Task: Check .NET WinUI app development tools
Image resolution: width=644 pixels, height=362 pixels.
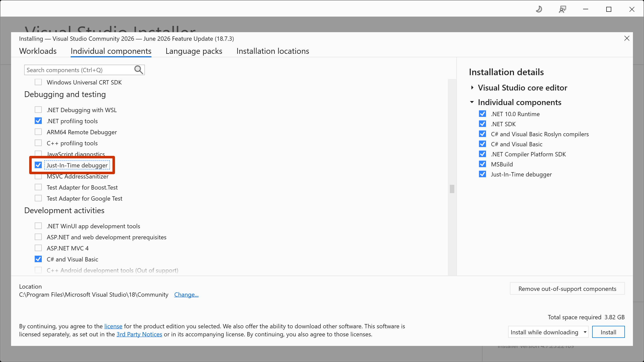Action: coord(38,226)
